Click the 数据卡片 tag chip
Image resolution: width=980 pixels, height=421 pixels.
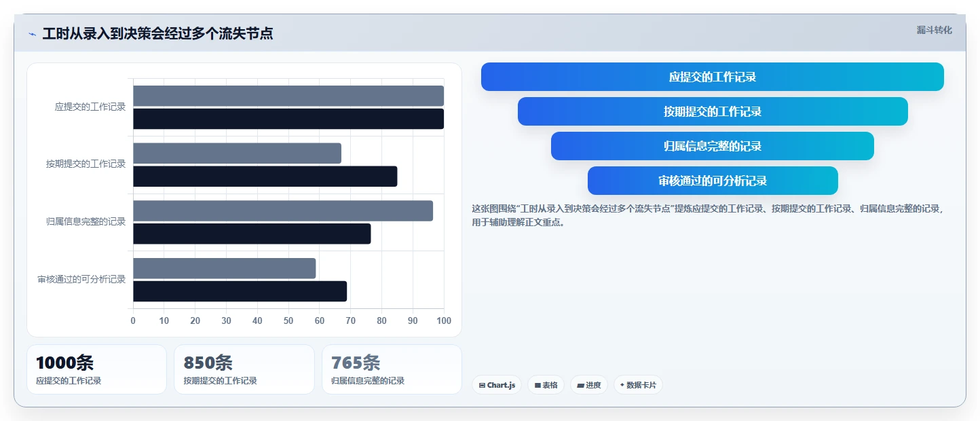tap(638, 385)
